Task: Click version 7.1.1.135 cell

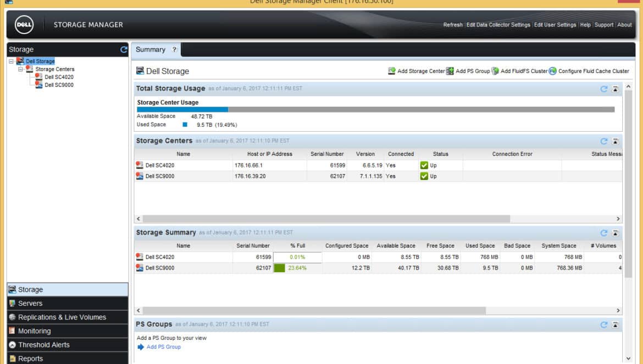Action: [x=365, y=176]
